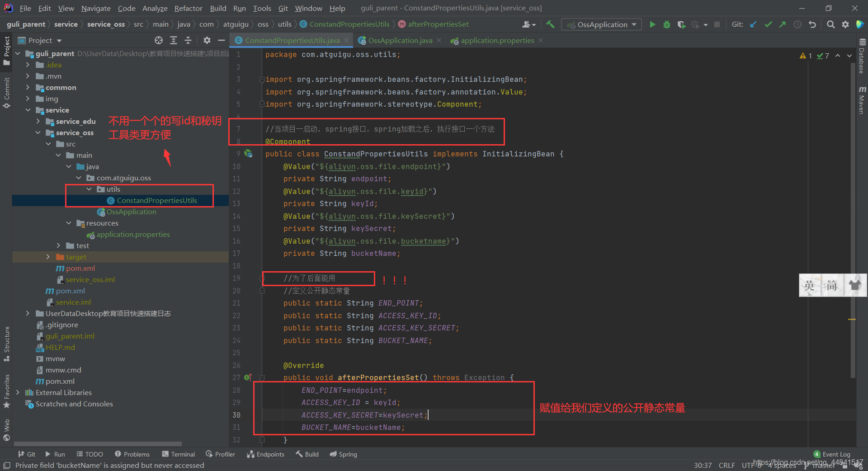
Task: Click the CRLF line separator indicator
Action: [x=726, y=465]
